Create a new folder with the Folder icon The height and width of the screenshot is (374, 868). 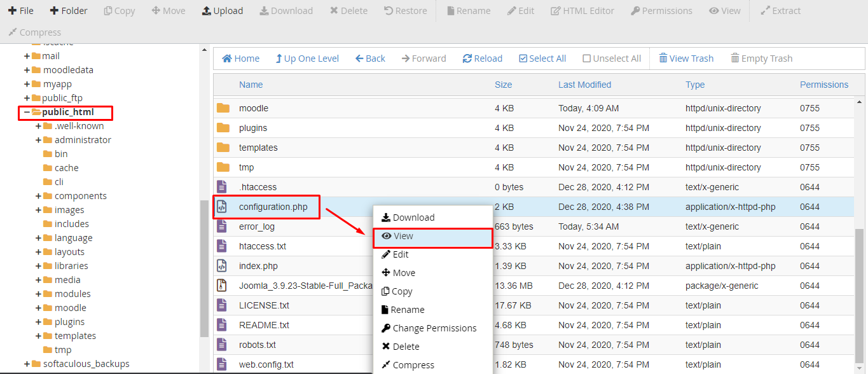coord(69,10)
